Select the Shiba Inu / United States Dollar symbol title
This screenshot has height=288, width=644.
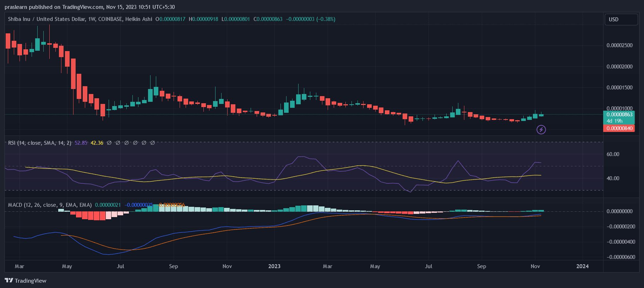pos(80,19)
